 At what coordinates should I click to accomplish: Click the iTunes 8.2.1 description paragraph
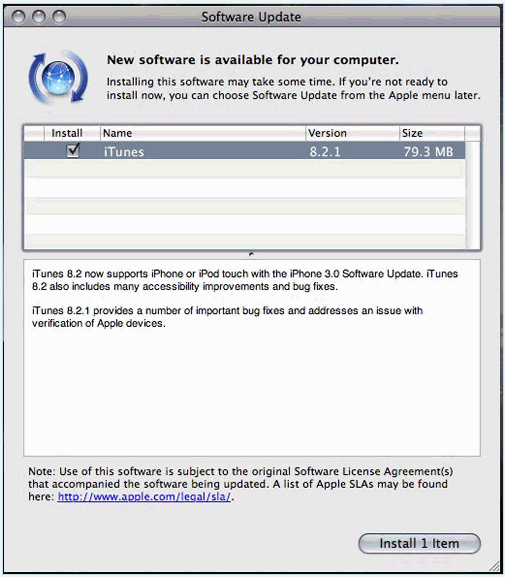(227, 317)
